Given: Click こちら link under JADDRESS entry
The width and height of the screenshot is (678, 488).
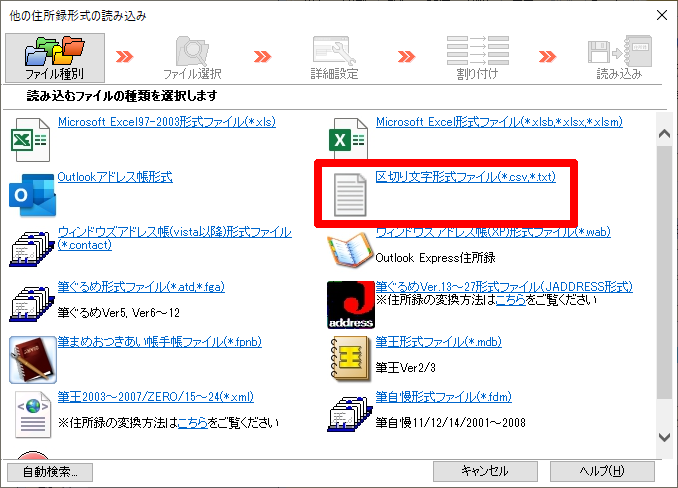Looking at the screenshot, I should click(x=511, y=300).
